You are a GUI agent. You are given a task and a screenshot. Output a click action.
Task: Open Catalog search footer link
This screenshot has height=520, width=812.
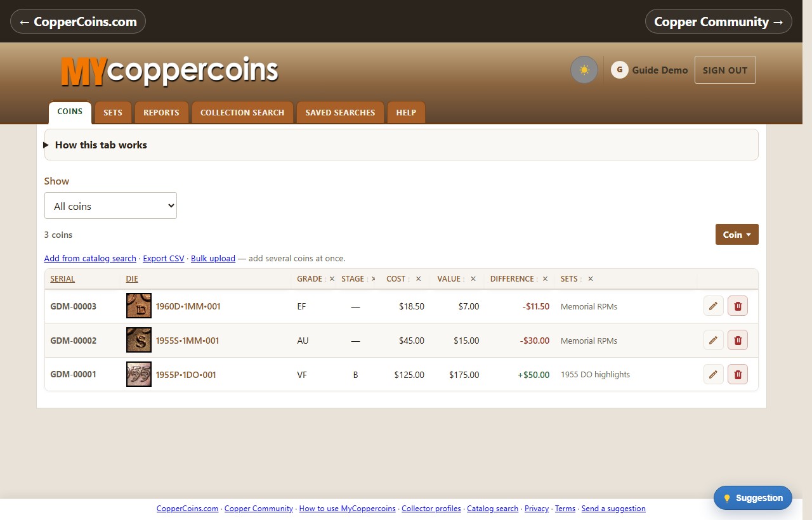(x=493, y=509)
